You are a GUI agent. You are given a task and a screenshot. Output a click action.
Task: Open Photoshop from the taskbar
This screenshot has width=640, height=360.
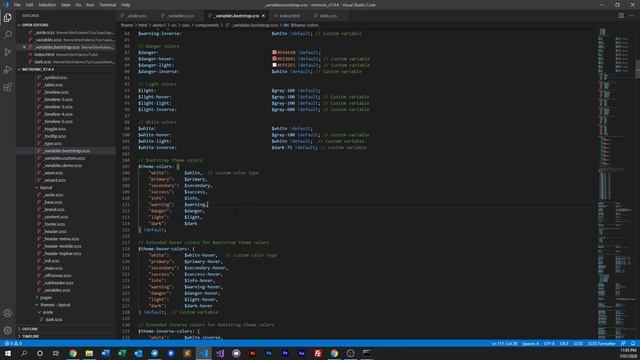click(269, 353)
